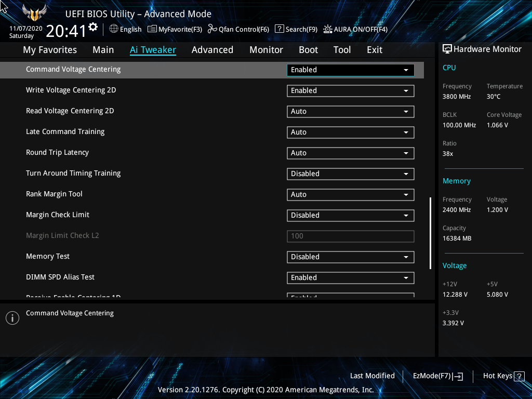The height and width of the screenshot is (399, 532).
Task: Click the TUF logo emblem
Action: [x=34, y=12]
